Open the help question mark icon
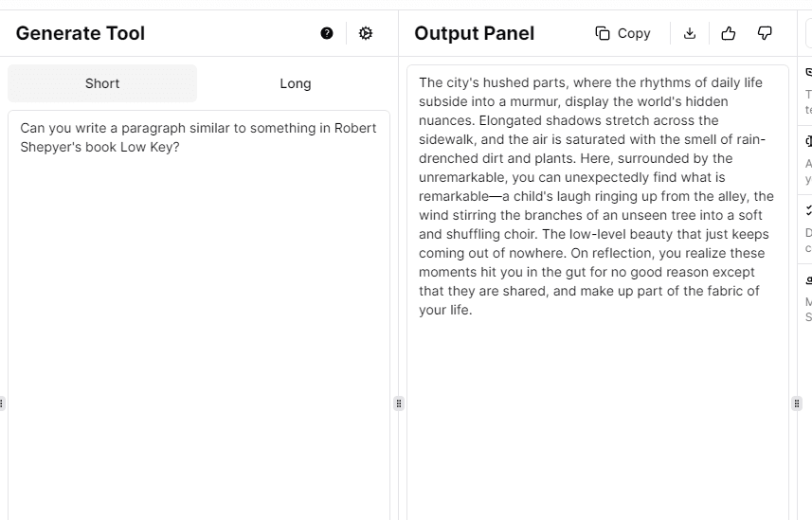812x520 pixels. 327,33
